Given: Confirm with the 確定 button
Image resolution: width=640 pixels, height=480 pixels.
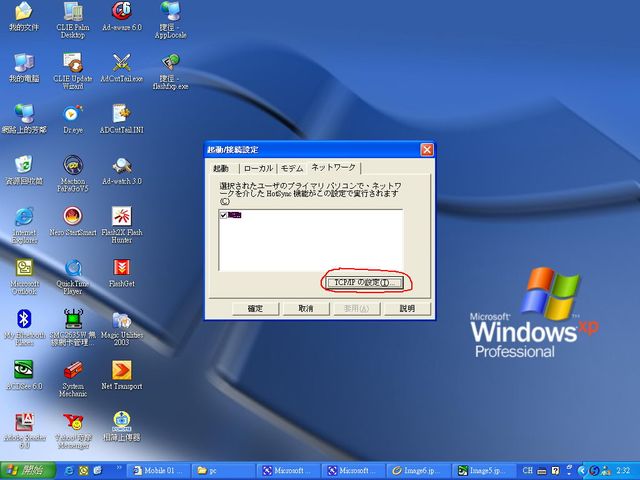Looking at the screenshot, I should 256,309.
